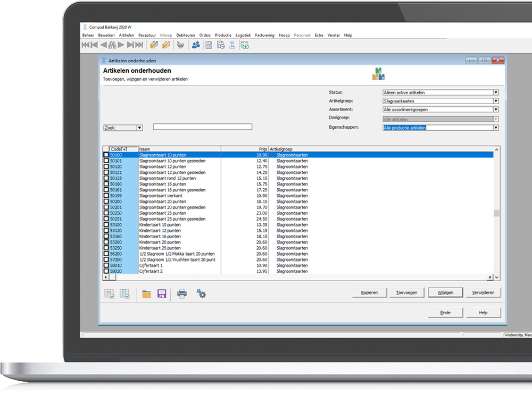Click the baker chef icon in the toolbar
532x411 pixels.
pos(232,45)
